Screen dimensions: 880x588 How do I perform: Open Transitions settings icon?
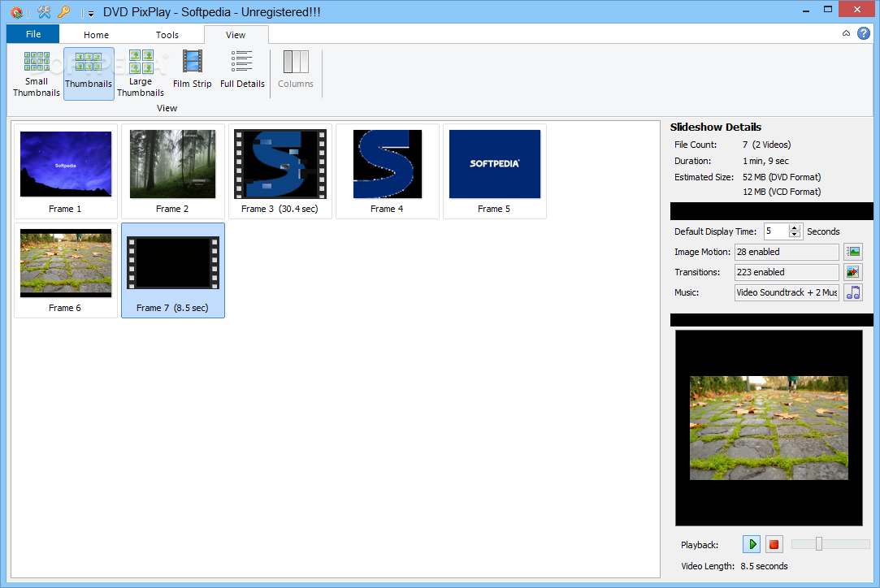coord(853,272)
